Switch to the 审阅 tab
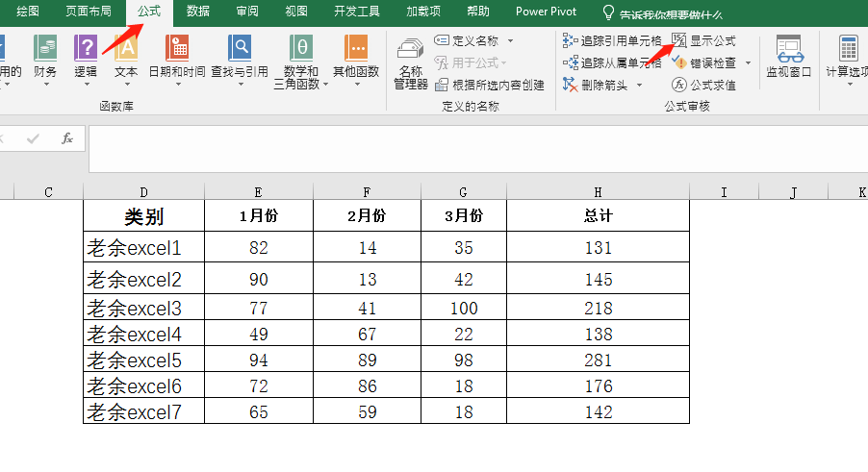The height and width of the screenshot is (472, 868). tap(247, 12)
